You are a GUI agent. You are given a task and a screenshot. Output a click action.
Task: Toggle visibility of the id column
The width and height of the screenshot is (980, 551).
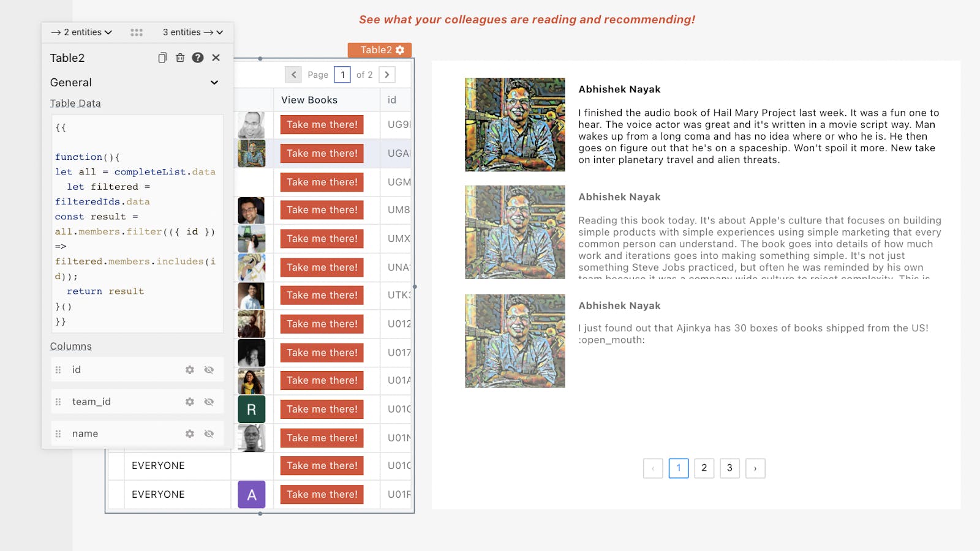click(209, 370)
